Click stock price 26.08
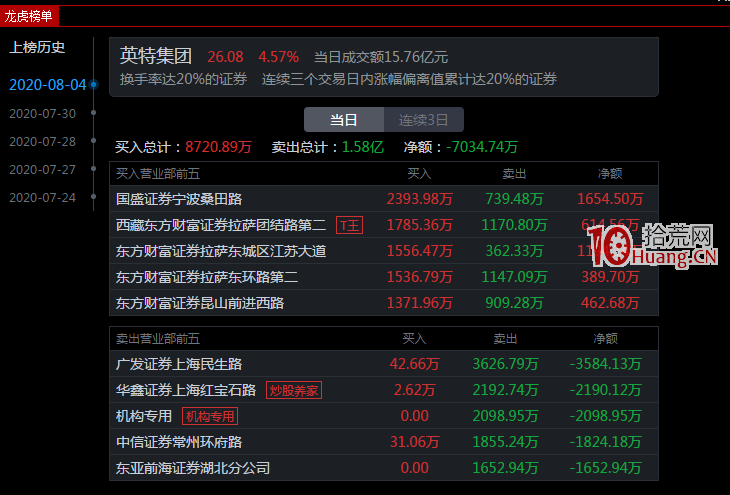730x495 pixels. 225,57
